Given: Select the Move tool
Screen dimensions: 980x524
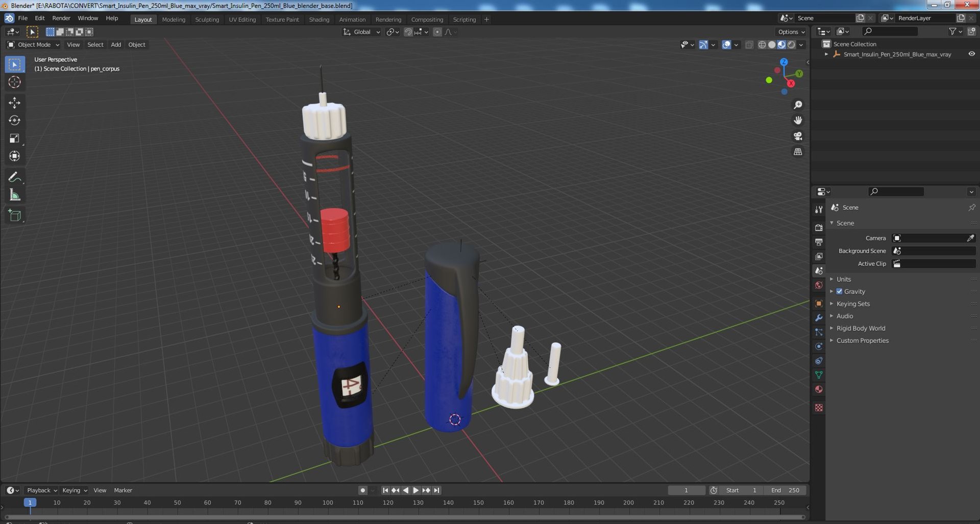Looking at the screenshot, I should (14, 103).
